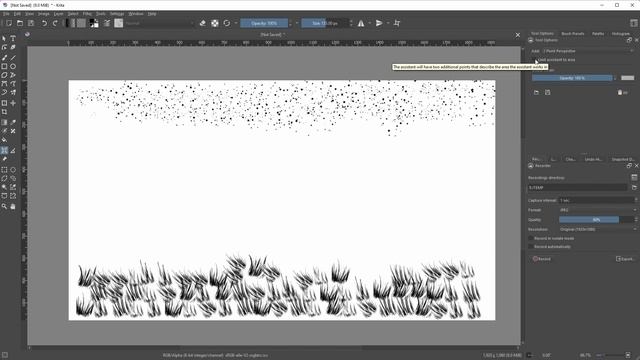Viewport: 640px width, 360px height.
Task: Select the Fill bucket tool
Action: coord(4,140)
